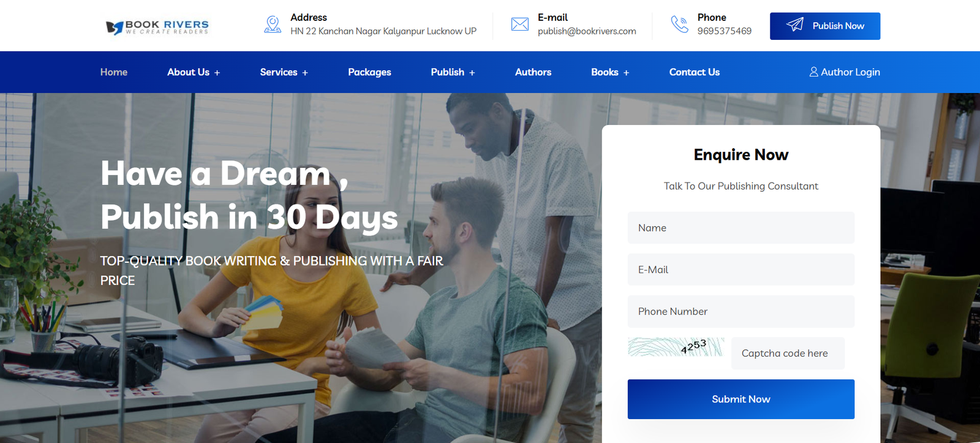
Task: Go to the Home page tab
Action: pyautogui.click(x=114, y=72)
